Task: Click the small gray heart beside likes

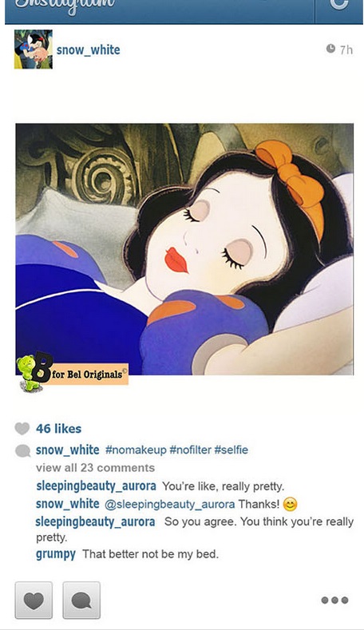Action: [x=22, y=429]
